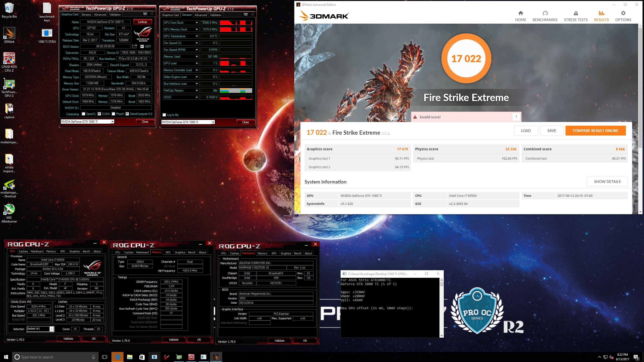Open STRESS TESTS icon in 3DMark
Screen dimensions: 644x362
pos(576,13)
